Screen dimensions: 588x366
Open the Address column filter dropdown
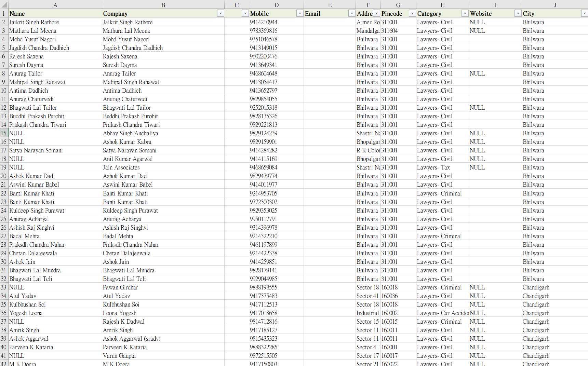tap(376, 13)
